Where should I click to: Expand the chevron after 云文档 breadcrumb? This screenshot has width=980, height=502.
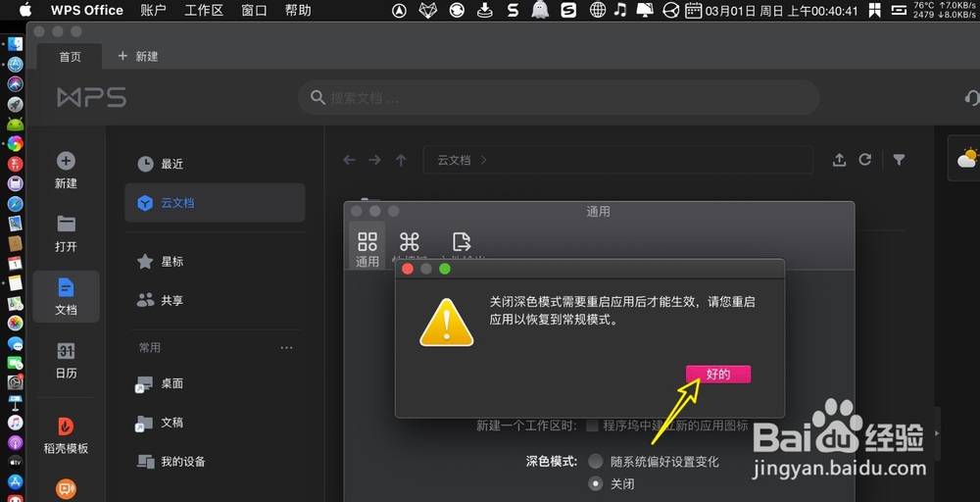484,160
